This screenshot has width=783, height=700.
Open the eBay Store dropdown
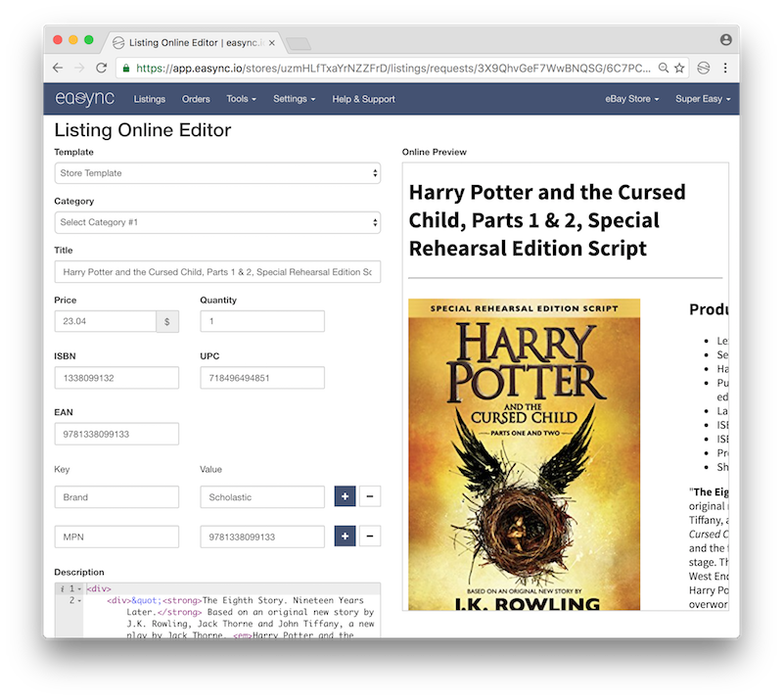point(632,99)
